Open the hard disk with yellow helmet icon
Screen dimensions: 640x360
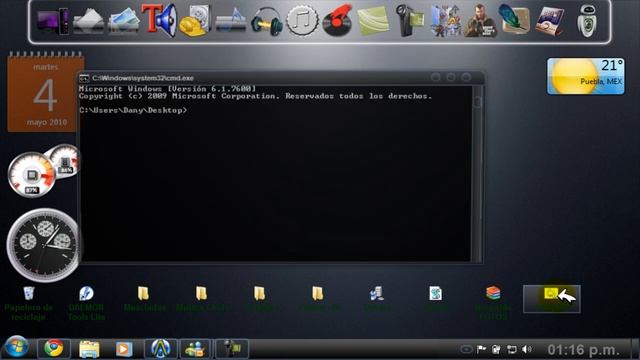tap(195, 21)
